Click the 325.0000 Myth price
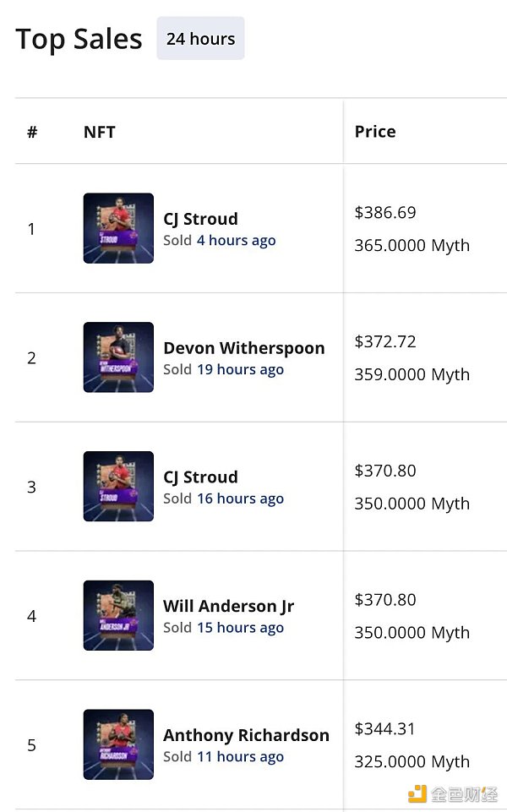The width and height of the screenshot is (507, 812). [x=412, y=762]
